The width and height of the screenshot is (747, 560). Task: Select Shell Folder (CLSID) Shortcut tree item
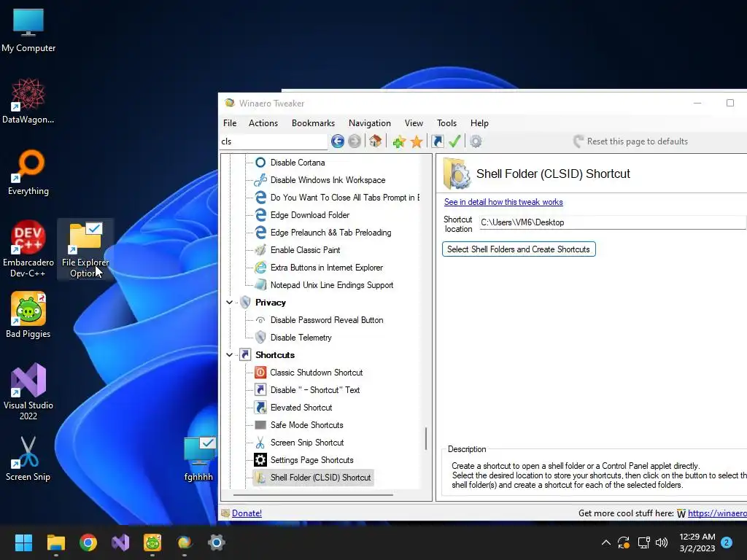(320, 478)
